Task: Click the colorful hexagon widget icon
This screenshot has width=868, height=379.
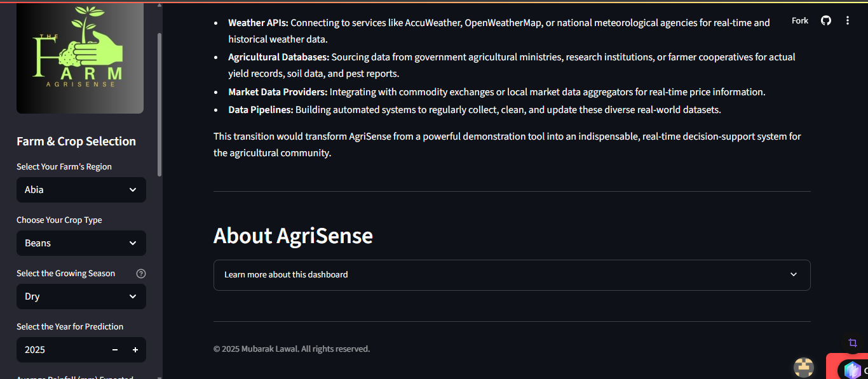Action: pos(852,369)
